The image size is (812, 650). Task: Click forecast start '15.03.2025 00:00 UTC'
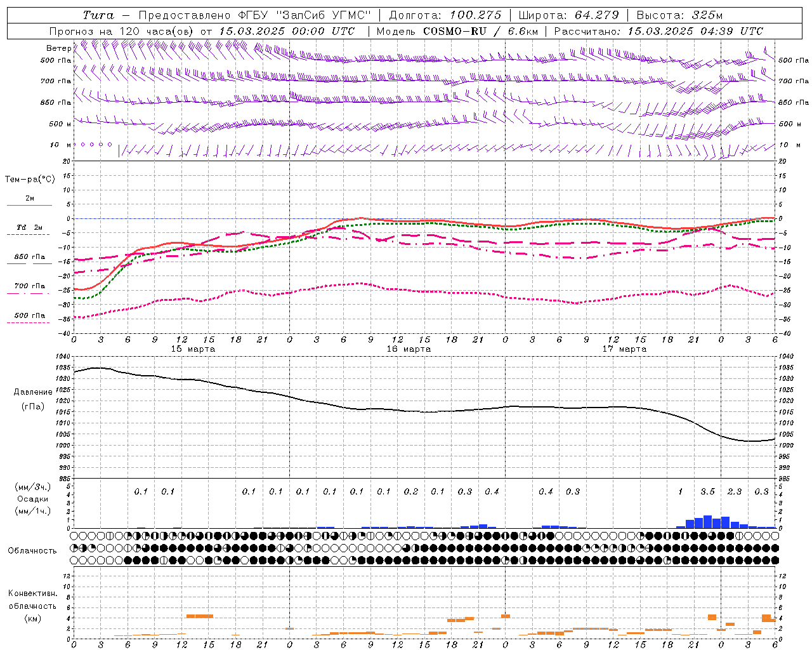click(x=287, y=31)
